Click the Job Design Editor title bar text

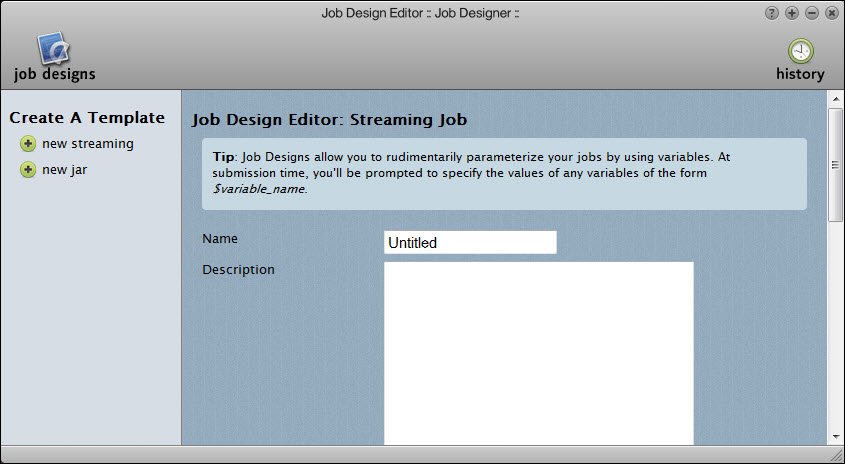click(x=421, y=13)
